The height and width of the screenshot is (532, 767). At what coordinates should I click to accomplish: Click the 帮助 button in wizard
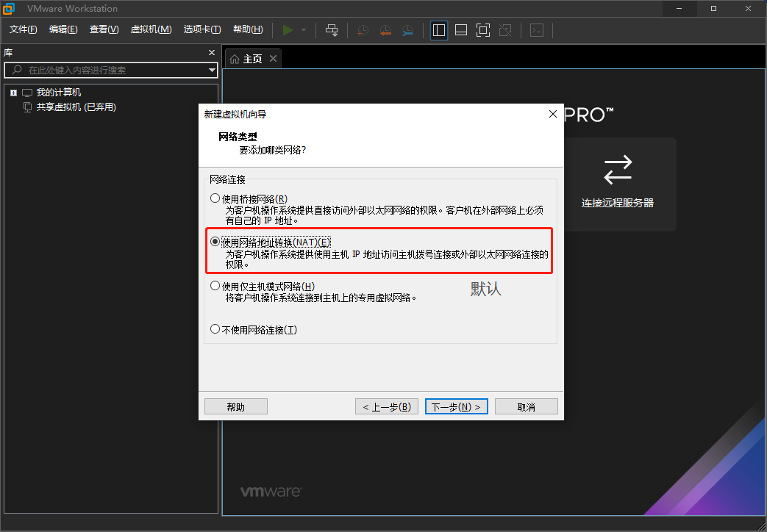(236, 407)
